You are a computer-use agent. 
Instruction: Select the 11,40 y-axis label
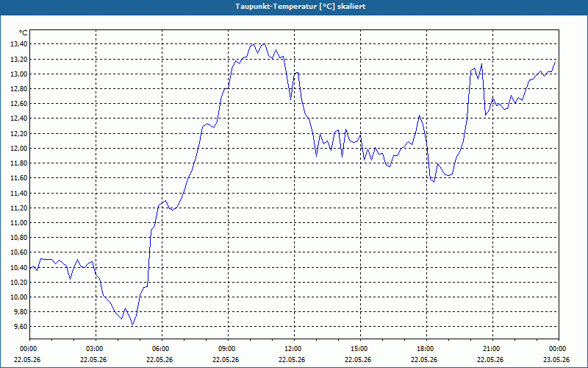(20, 193)
